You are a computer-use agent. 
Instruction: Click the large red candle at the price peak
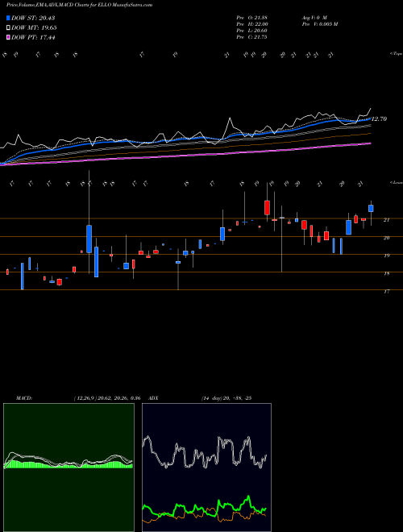(267, 207)
